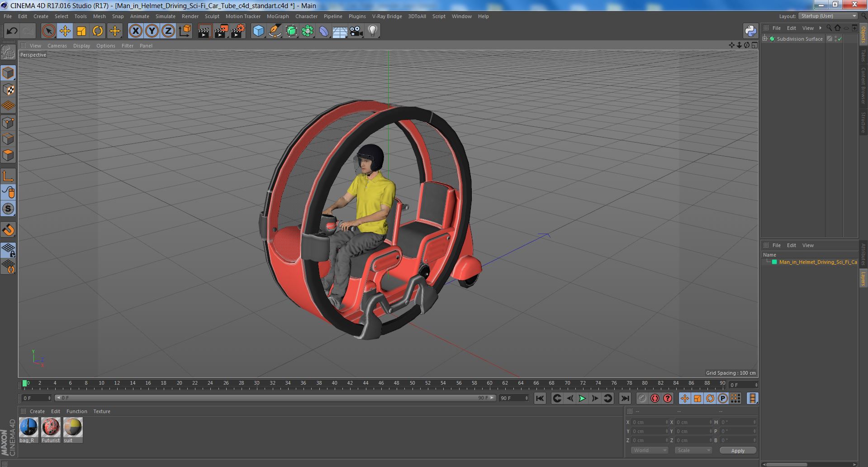Toggle Y axis lock
The width and height of the screenshot is (868, 467).
[152, 31]
